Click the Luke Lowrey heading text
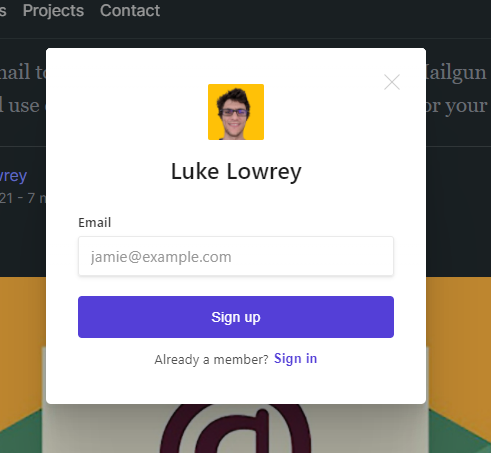Image resolution: width=491 pixels, height=453 pixels. (236, 172)
